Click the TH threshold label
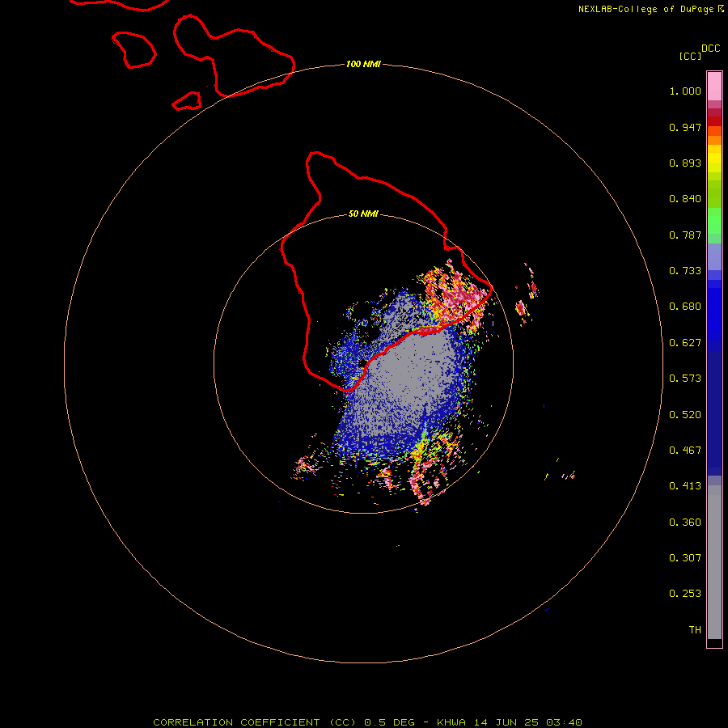728x728 pixels. (x=695, y=630)
